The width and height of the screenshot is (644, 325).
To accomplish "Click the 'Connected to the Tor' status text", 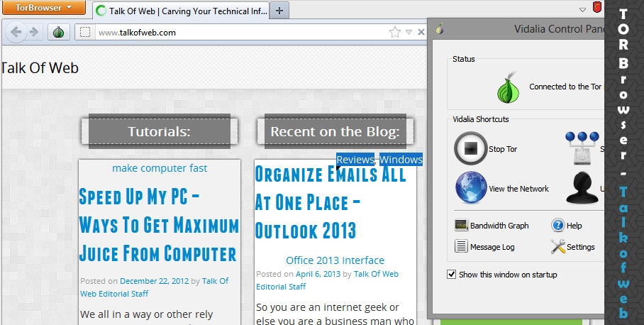I will tap(565, 87).
